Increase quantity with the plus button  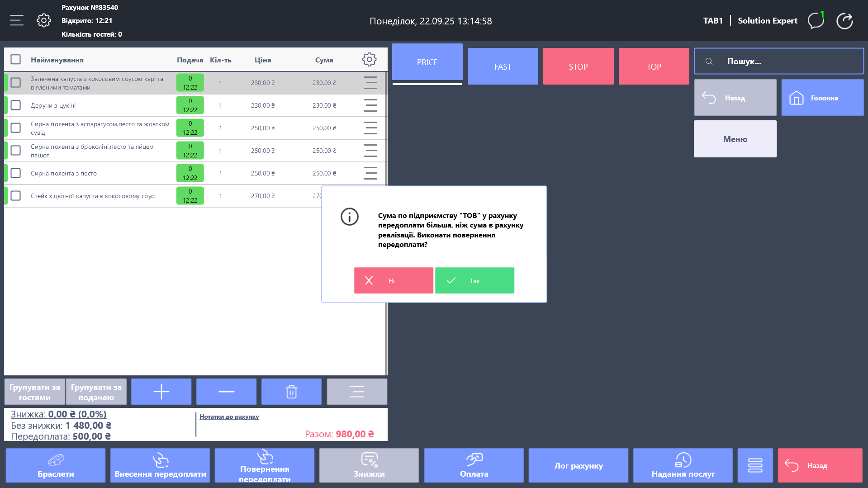[161, 392]
